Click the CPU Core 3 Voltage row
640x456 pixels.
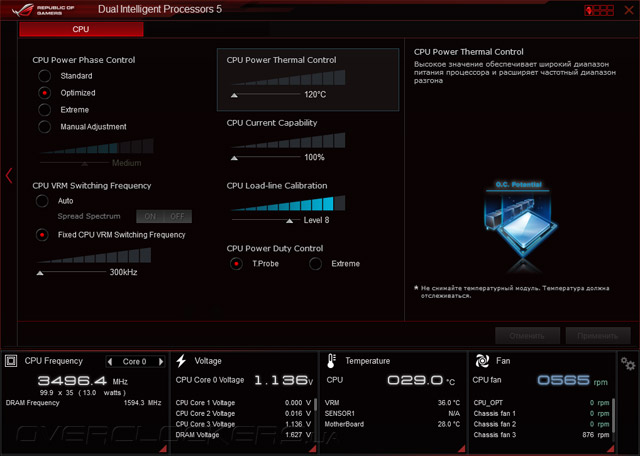click(243, 424)
